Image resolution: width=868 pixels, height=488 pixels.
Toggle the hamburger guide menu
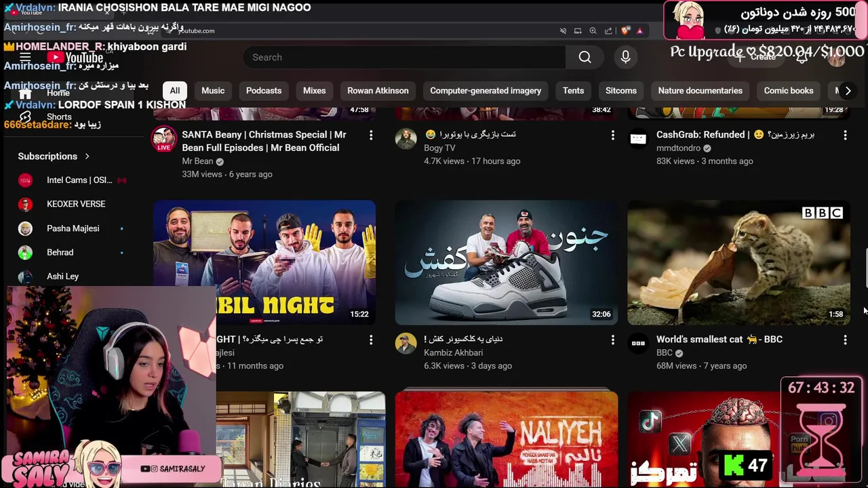tap(25, 58)
